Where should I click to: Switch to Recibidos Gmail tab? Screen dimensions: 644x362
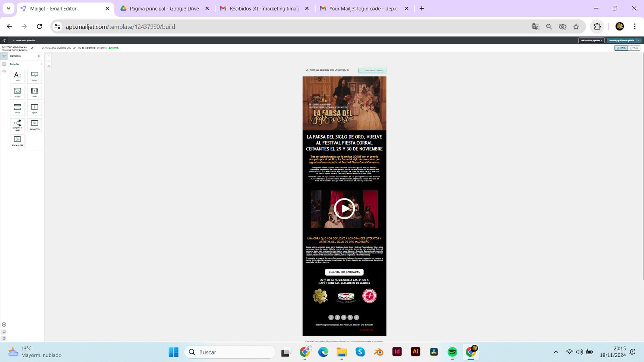[264, 8]
